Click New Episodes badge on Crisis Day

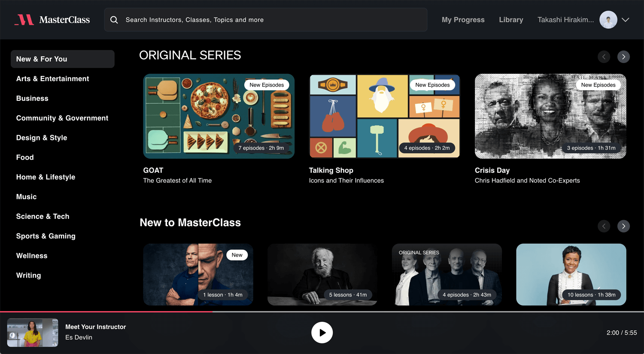coord(598,85)
